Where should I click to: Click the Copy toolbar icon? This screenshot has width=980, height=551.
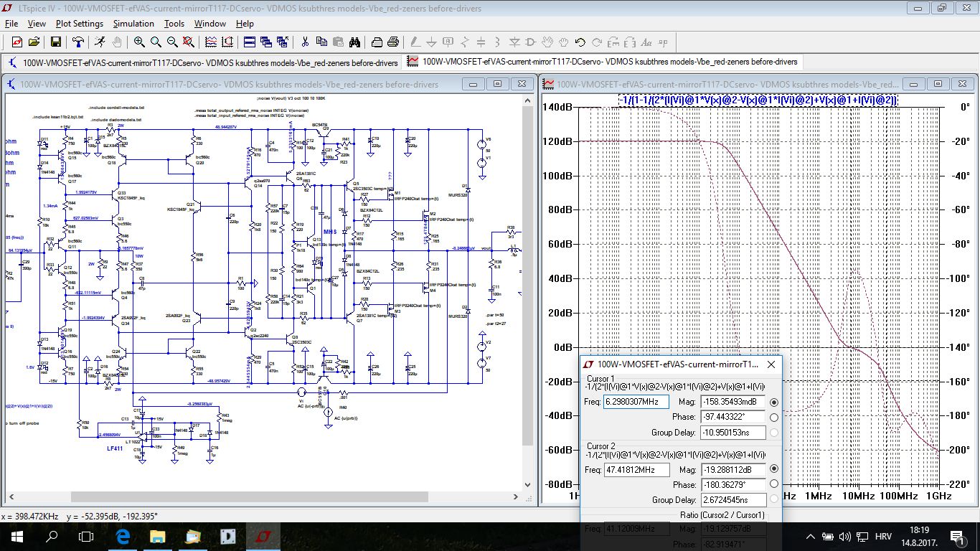[321, 42]
